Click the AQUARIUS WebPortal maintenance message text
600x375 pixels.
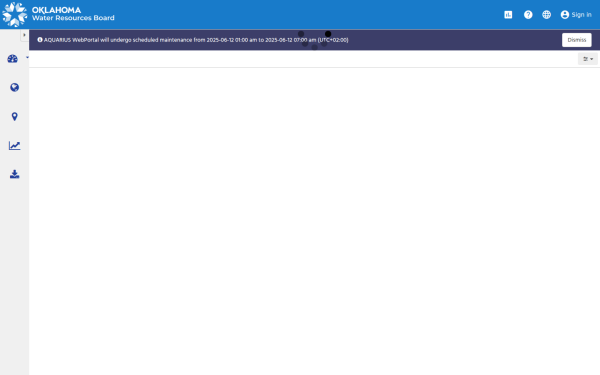point(196,40)
